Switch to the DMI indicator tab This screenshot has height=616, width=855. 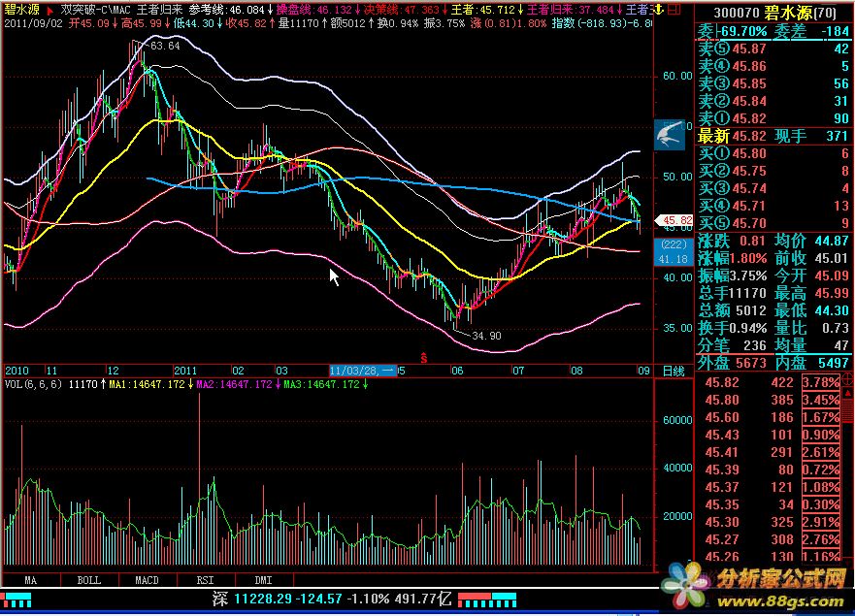tap(264, 580)
